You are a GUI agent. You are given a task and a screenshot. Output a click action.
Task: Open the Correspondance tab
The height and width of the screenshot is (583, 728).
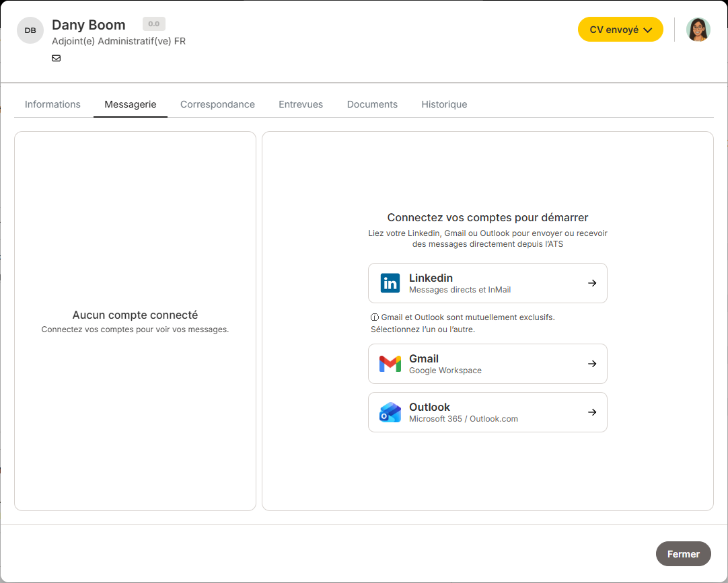pyautogui.click(x=217, y=104)
